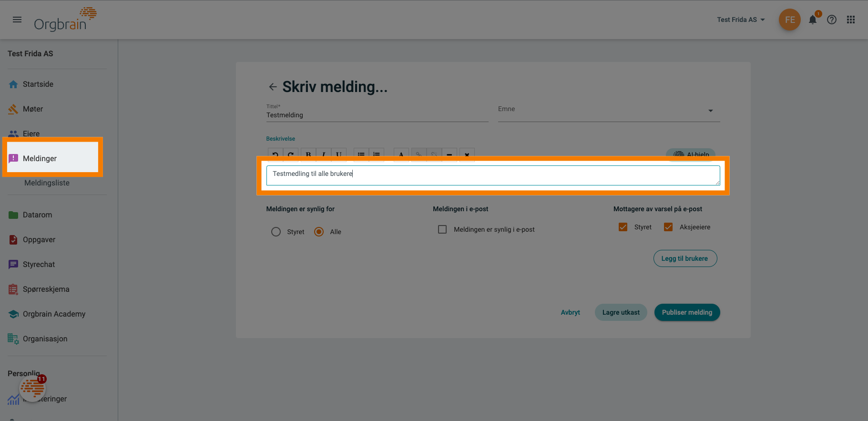Click the Mottagere av varsel på e-post heading
868x421 pixels.
[x=657, y=209]
